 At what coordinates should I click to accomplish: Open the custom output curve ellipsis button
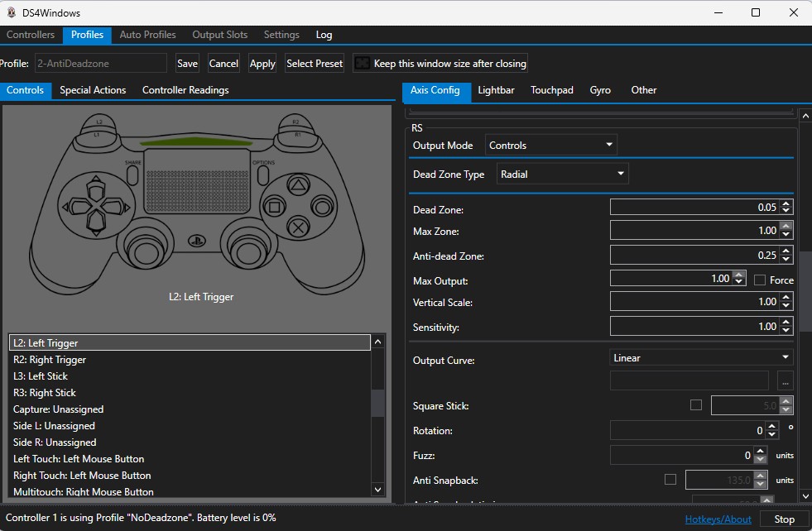[x=785, y=381]
